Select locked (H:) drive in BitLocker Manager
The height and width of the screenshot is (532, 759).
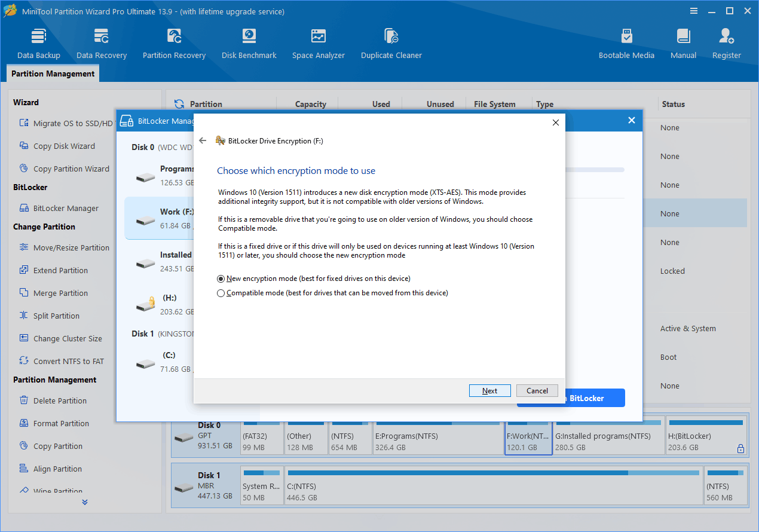click(x=159, y=304)
